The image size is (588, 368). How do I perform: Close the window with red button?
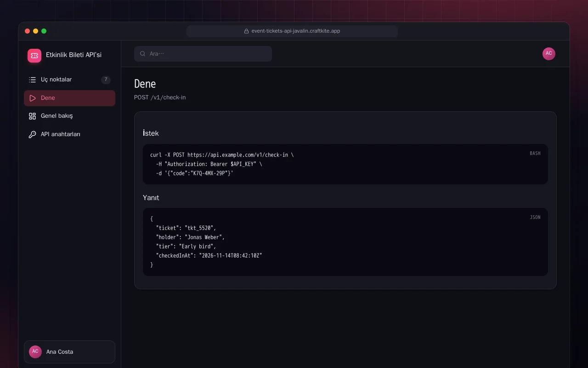[x=28, y=31]
